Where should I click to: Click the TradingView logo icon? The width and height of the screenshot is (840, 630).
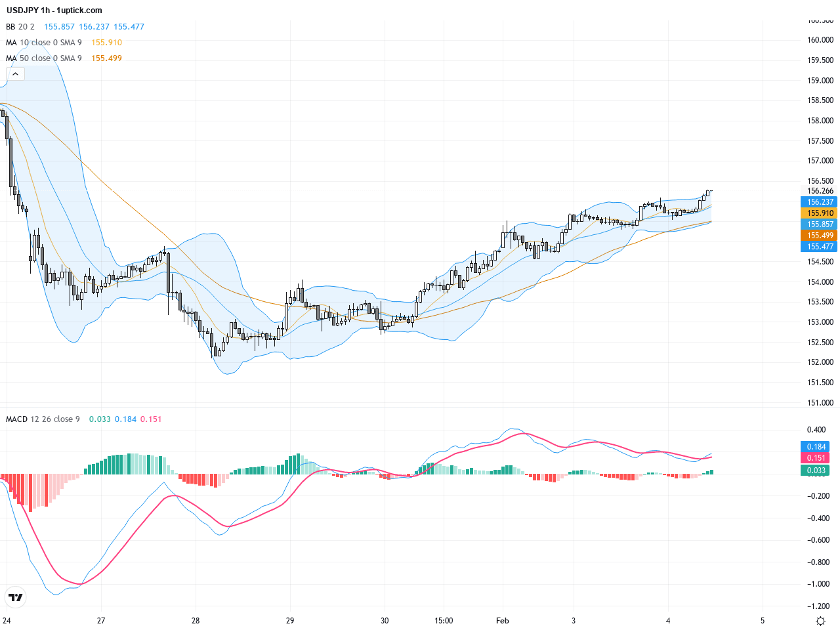[x=15, y=597]
